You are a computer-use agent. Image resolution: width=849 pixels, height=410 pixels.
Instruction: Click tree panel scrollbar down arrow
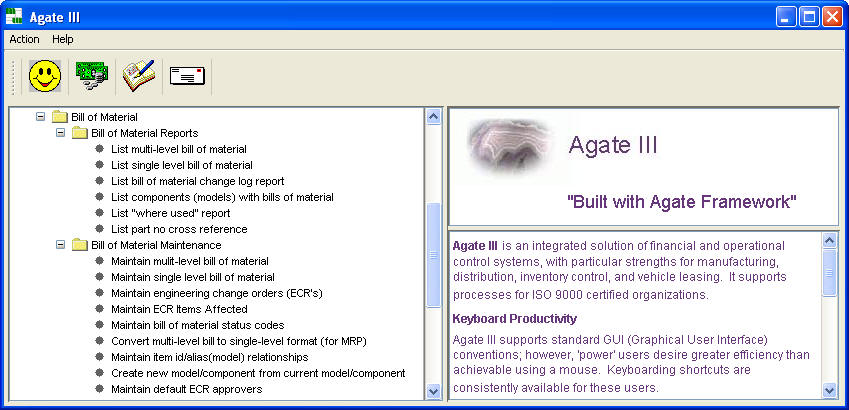[x=434, y=392]
